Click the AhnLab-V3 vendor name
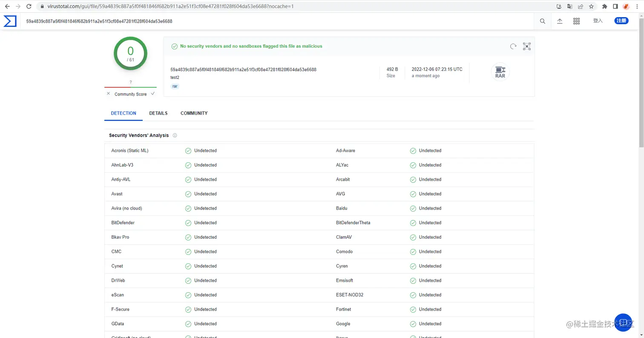This screenshot has width=644, height=338. tap(122, 165)
